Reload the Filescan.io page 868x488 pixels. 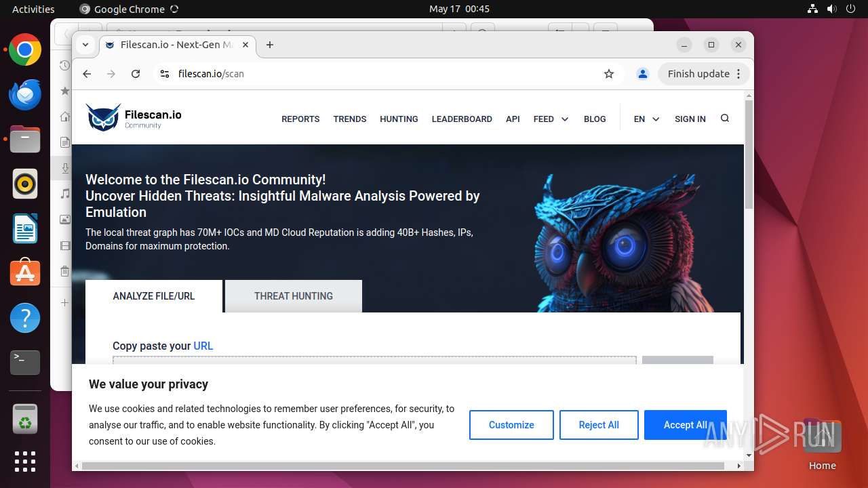[x=136, y=74]
